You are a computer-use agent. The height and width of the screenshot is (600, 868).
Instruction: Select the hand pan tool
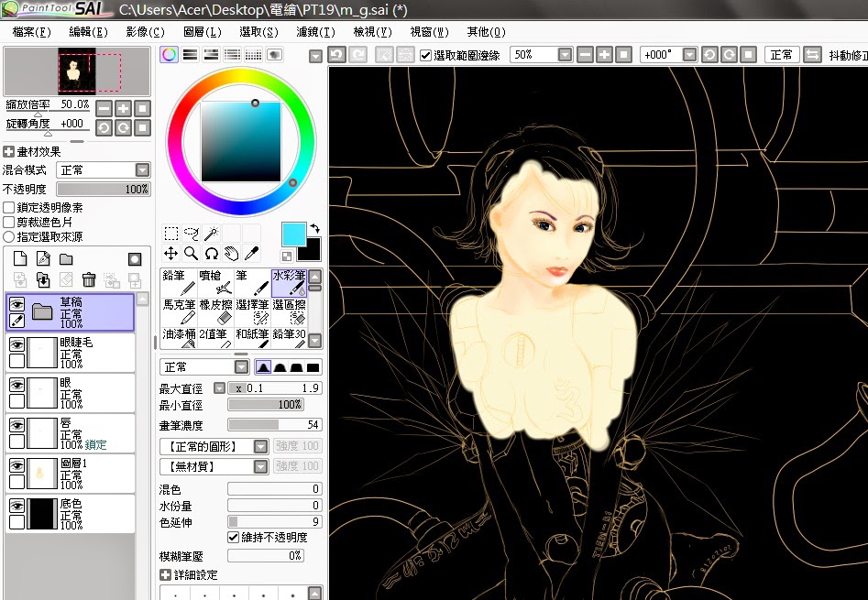[231, 253]
